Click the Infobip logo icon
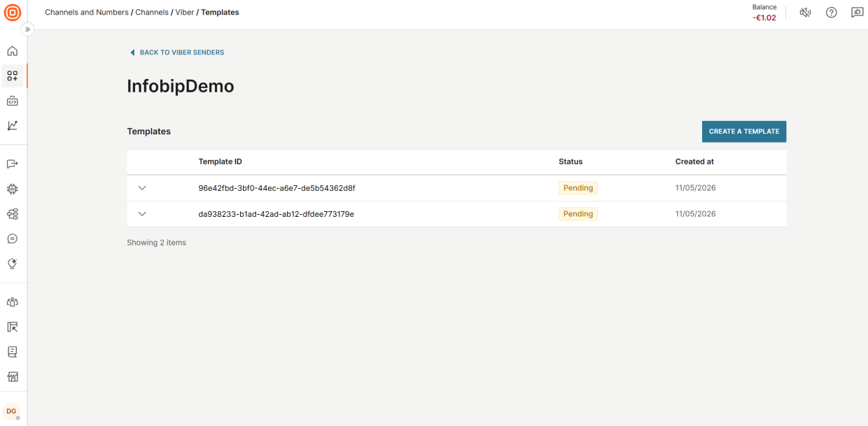The width and height of the screenshot is (868, 426). click(x=12, y=13)
